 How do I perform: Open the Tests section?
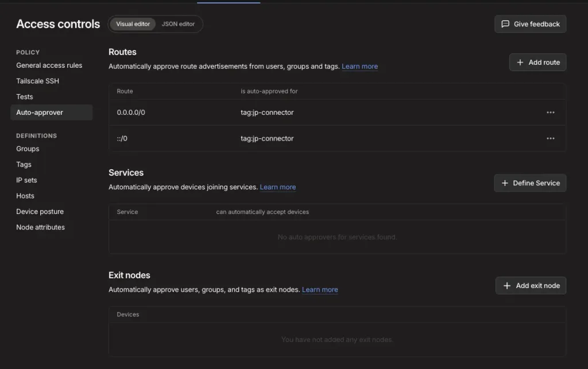[x=24, y=96]
